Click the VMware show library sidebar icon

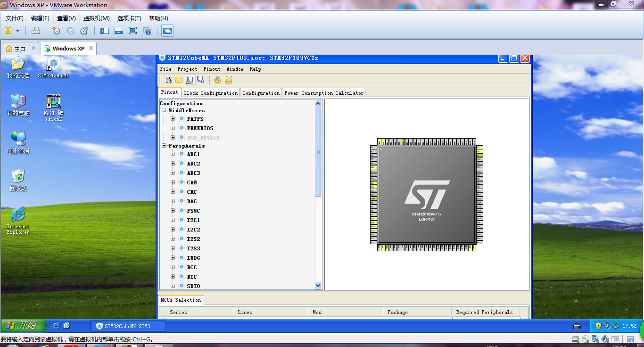pyautogui.click(x=105, y=31)
